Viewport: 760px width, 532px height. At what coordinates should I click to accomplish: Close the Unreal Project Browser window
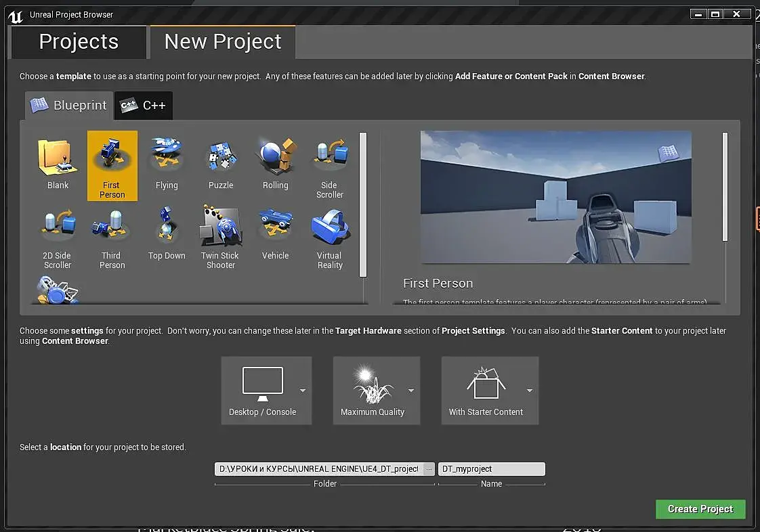coord(737,14)
